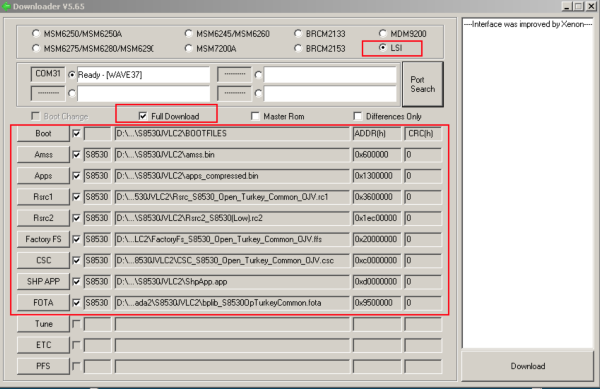Screen dimensions: 600x389
Task: Toggle the Factory FS row checkbox
Action: [77, 239]
